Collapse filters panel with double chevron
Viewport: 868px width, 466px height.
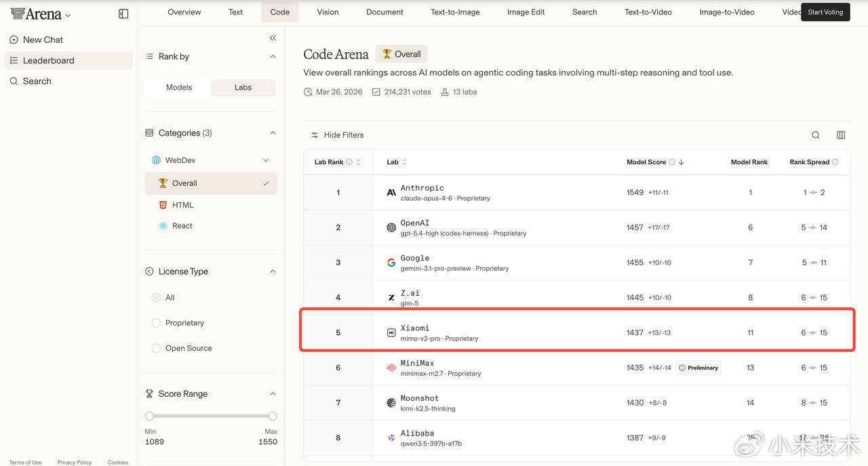(273, 38)
